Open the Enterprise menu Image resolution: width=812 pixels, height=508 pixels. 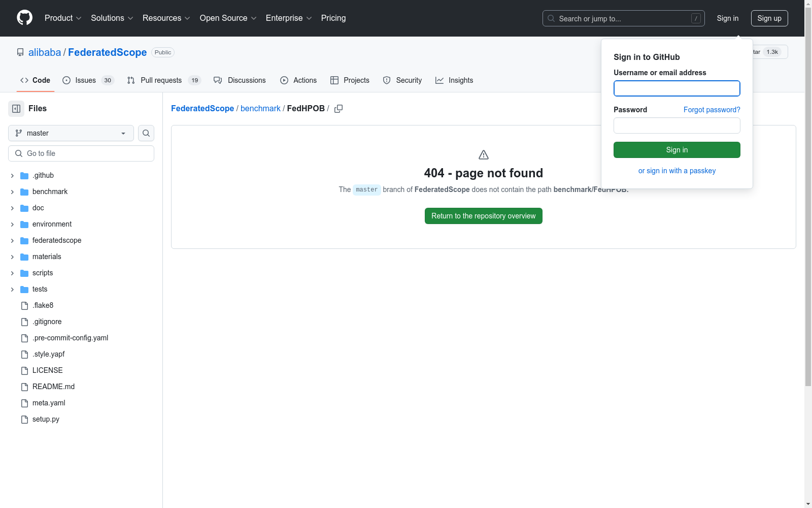click(x=289, y=18)
